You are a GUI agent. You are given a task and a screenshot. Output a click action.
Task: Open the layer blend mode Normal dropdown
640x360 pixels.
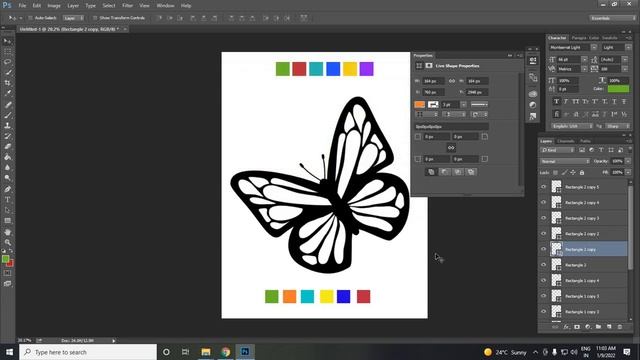click(x=565, y=162)
